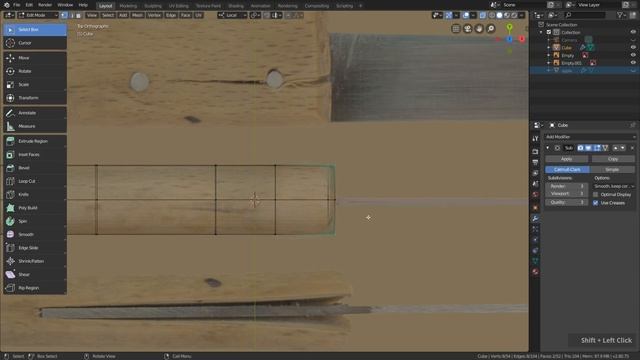
Task: Pick the Shear tool
Action: pos(35,274)
